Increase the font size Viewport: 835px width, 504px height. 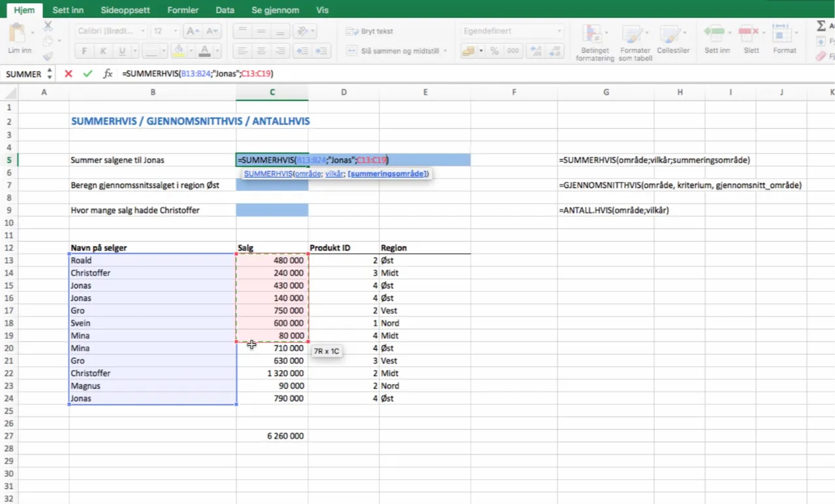tap(192, 31)
